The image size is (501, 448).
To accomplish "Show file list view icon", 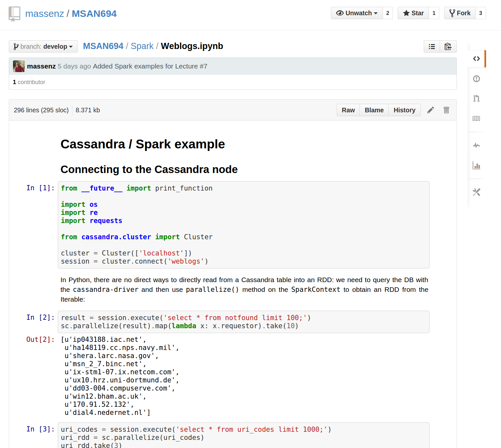I will pyautogui.click(x=432, y=46).
